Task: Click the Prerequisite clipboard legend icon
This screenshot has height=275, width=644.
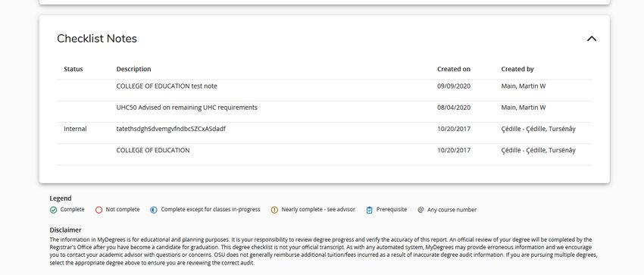Action: click(369, 210)
